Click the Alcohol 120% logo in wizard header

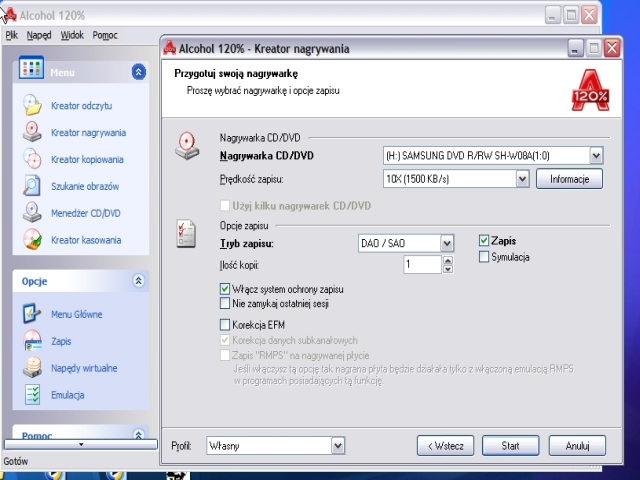point(590,90)
